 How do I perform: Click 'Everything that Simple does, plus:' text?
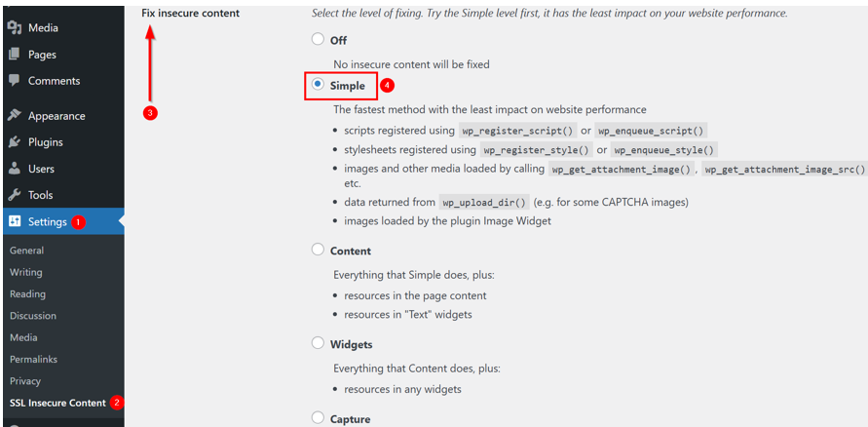click(x=413, y=274)
